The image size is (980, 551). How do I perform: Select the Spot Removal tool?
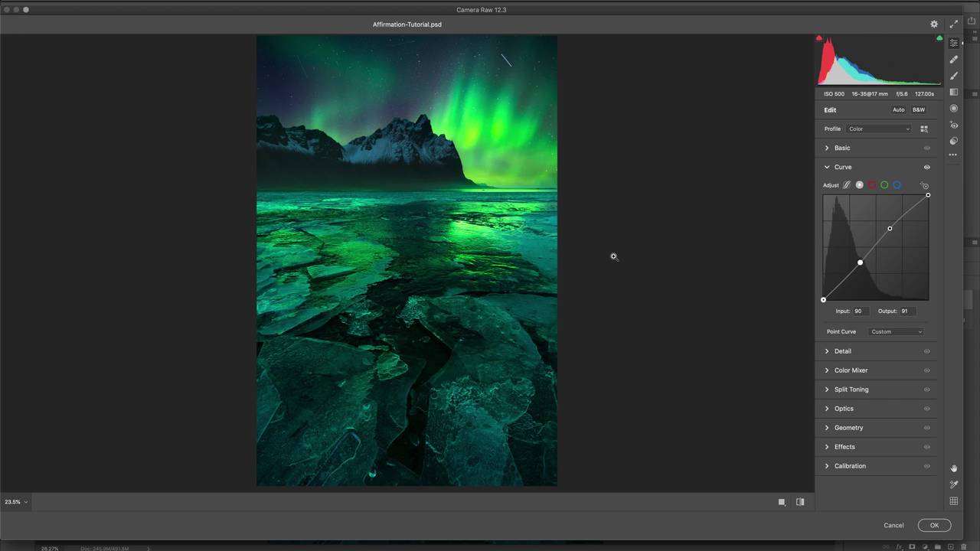point(954,59)
